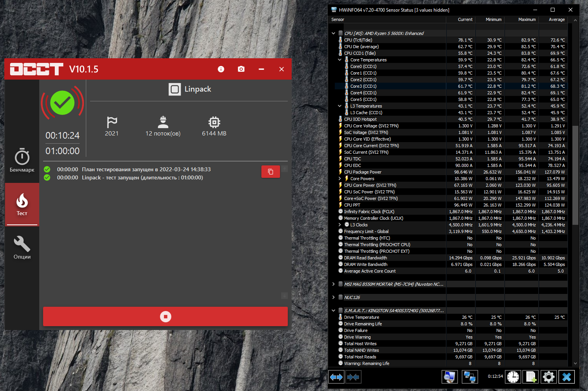Viewport: 588px width, 391px height.
Task: Select the DRAM Read Bandwidth row
Action: pos(448,258)
